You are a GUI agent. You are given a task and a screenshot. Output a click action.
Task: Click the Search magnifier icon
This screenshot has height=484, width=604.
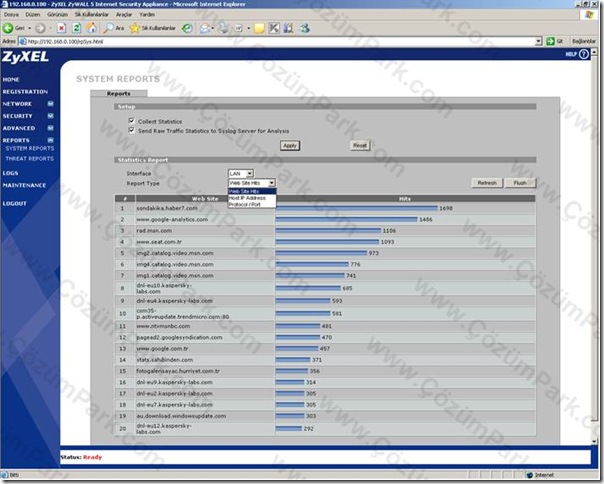[109, 28]
